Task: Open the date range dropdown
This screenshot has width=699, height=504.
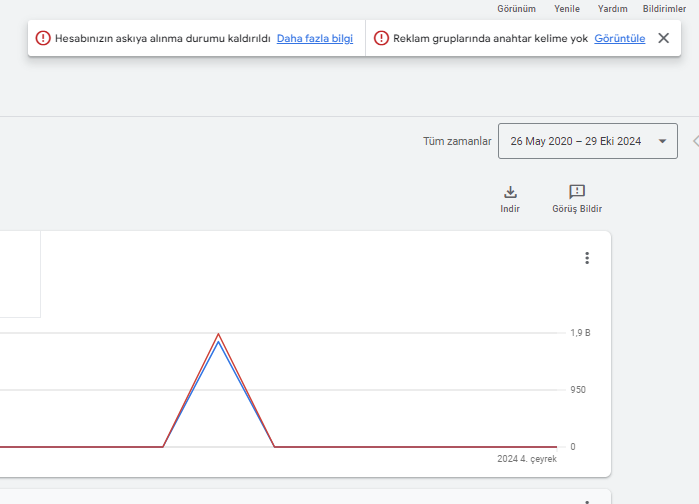Action: tap(588, 141)
